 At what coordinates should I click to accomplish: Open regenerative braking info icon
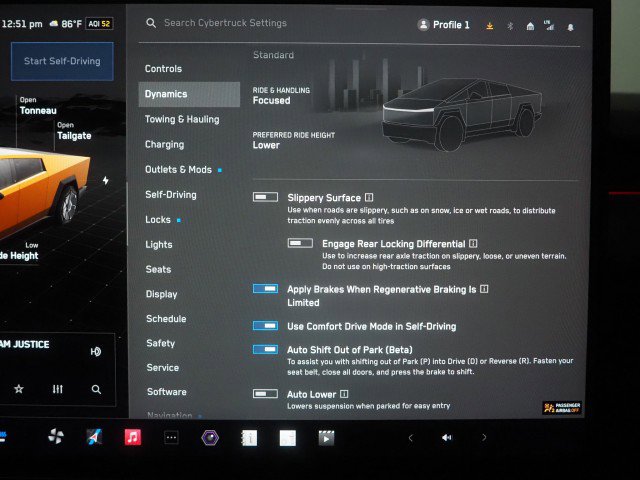[484, 289]
